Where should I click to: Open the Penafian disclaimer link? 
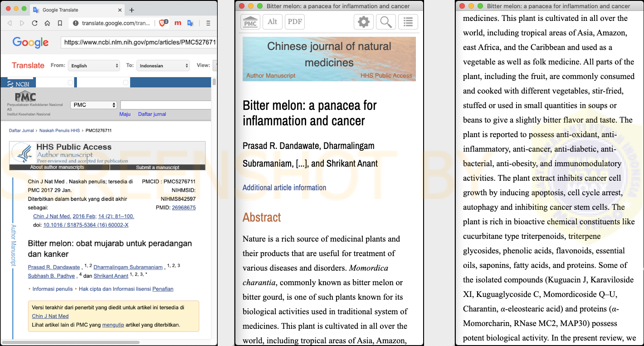click(163, 289)
